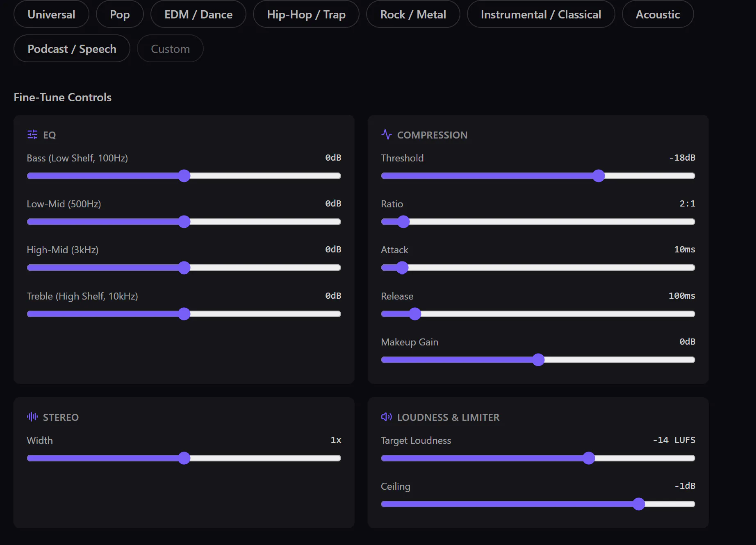Click the Attack 10ms value
756x545 pixels.
[685, 250]
